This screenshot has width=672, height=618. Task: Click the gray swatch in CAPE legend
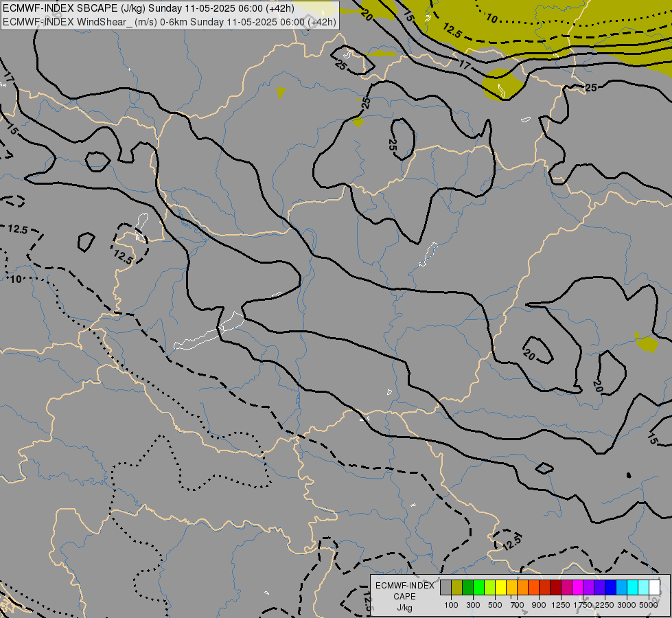tap(445, 588)
